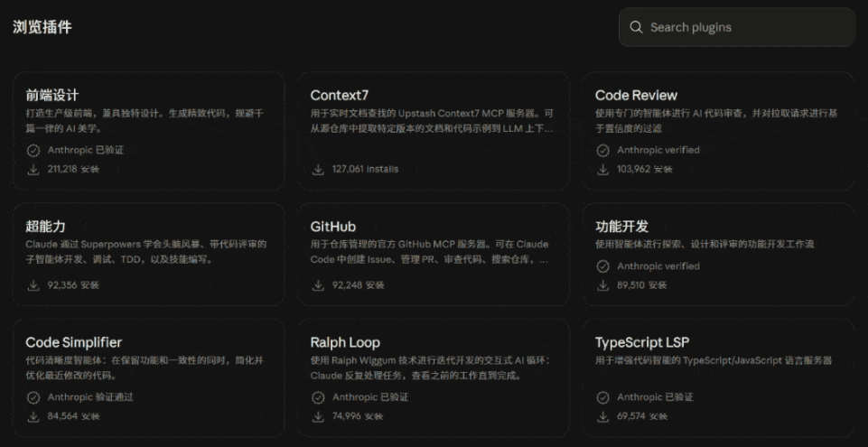The width and height of the screenshot is (868, 447).
Task: Click the verified badge on Code Review card
Action: pyautogui.click(x=602, y=151)
